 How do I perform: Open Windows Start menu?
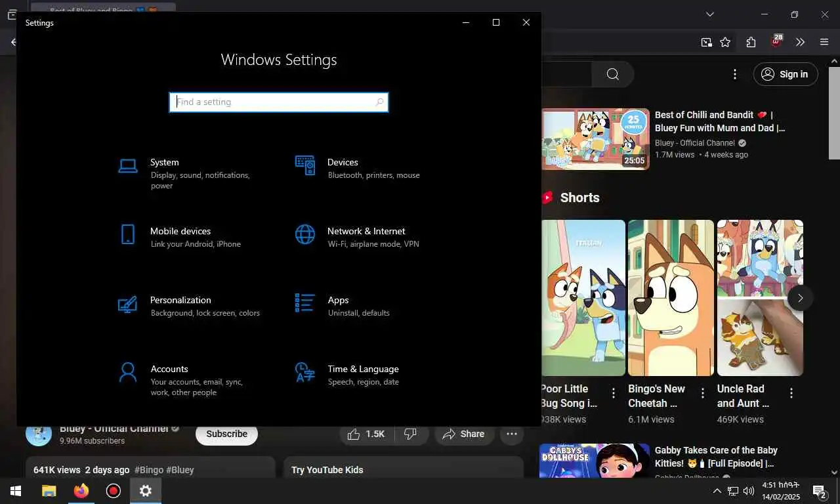pos(16,491)
